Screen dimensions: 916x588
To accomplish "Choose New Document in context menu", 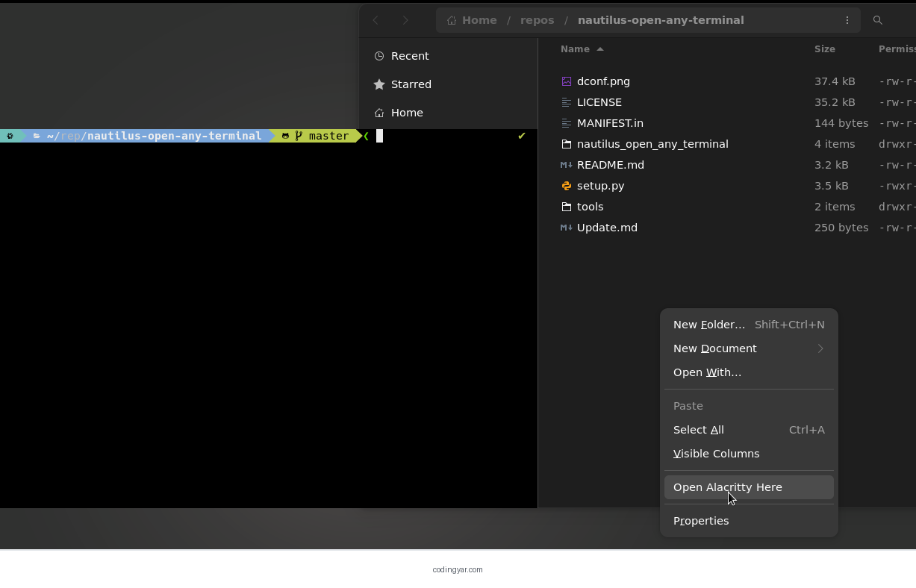I will (749, 348).
